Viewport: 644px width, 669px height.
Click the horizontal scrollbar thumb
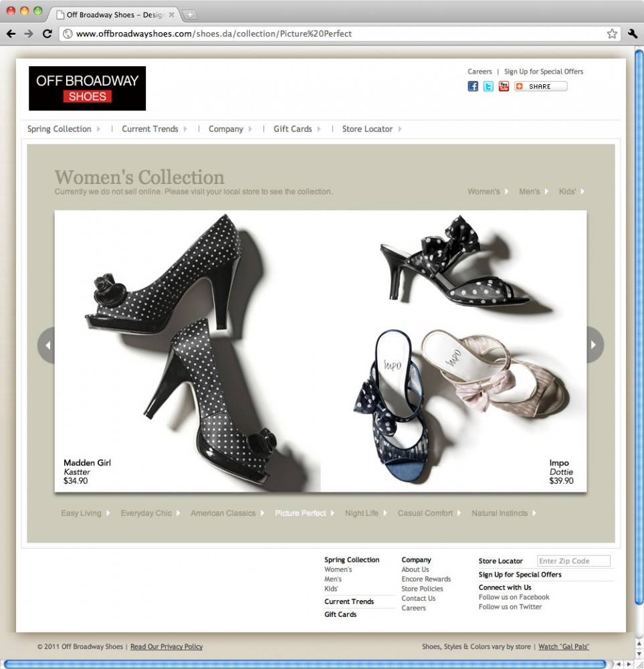306,664
